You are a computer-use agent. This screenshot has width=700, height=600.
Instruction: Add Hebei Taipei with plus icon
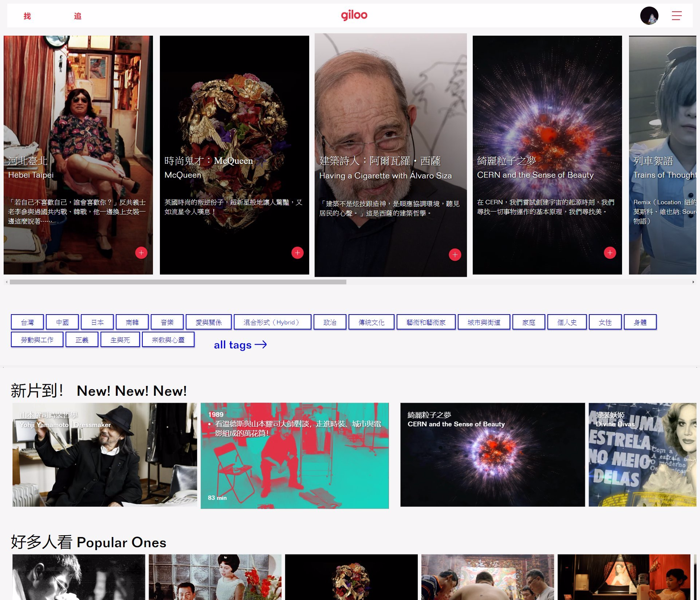click(141, 253)
